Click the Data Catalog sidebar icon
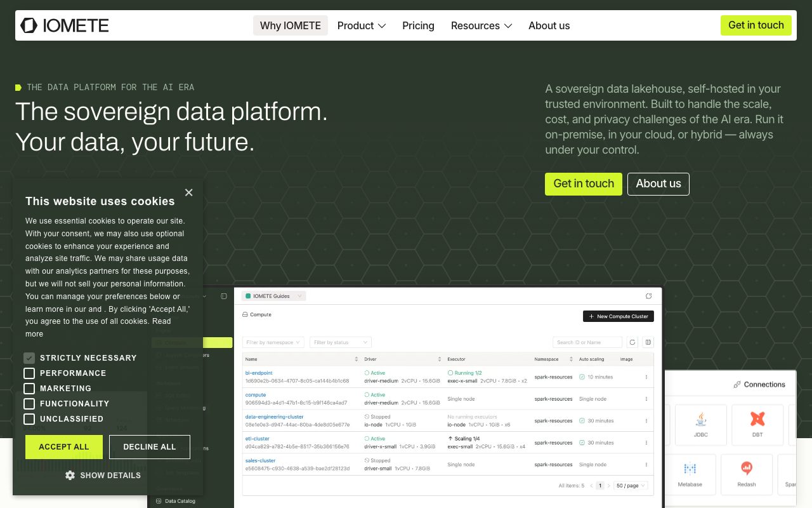 pos(159,501)
